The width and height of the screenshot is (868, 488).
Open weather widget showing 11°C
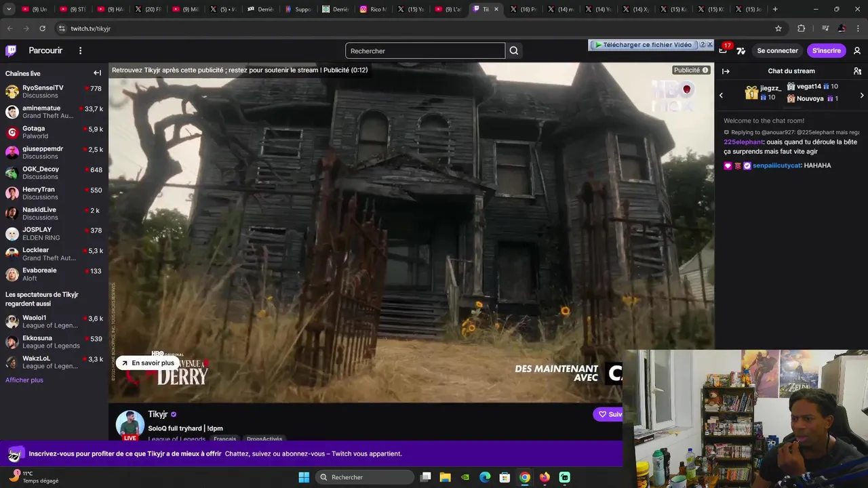point(33,477)
